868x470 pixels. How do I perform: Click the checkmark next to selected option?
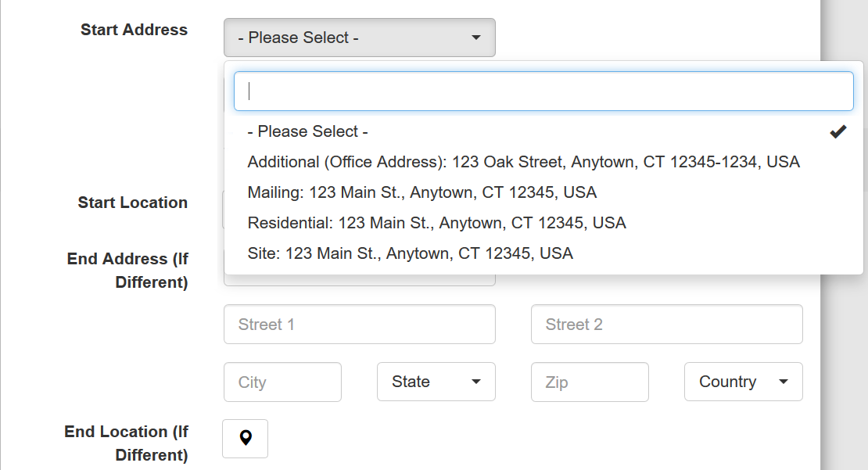click(x=838, y=131)
